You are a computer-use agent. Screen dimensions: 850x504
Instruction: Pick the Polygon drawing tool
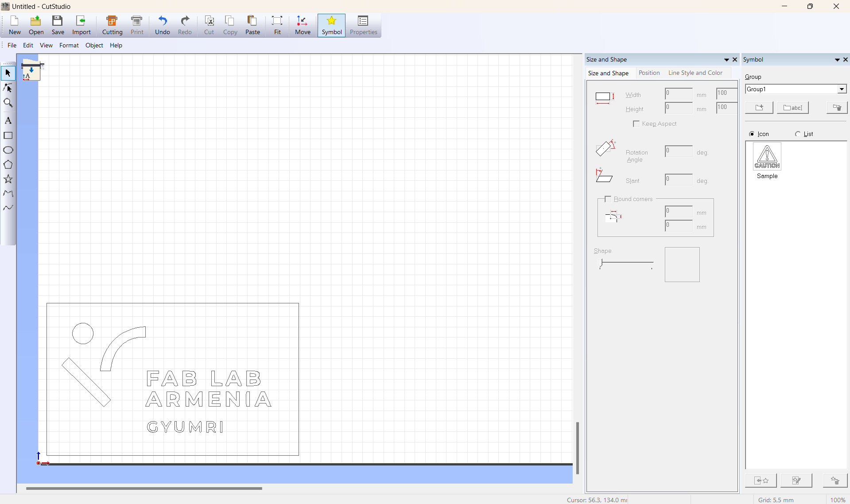coord(8,165)
